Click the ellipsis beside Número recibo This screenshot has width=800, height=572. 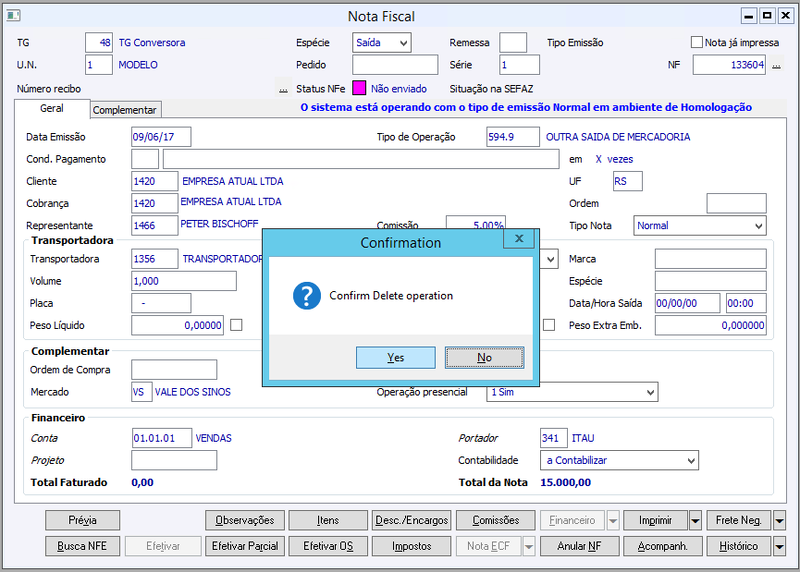[x=283, y=89]
